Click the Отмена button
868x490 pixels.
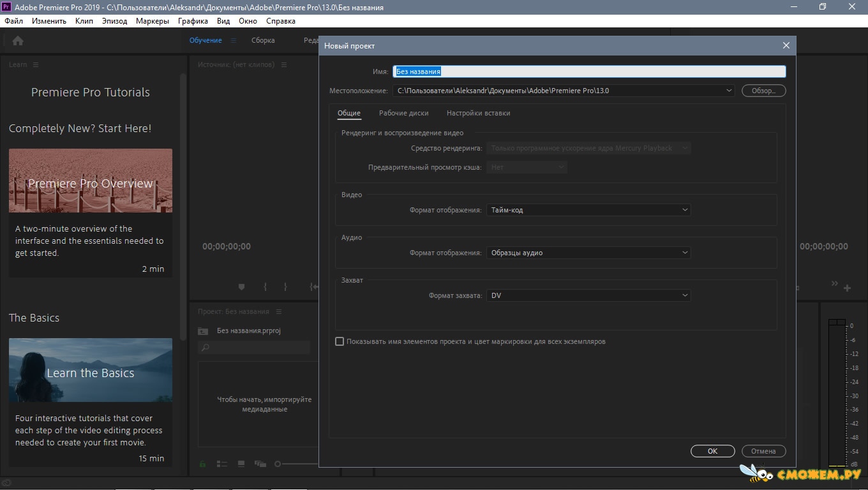click(763, 451)
